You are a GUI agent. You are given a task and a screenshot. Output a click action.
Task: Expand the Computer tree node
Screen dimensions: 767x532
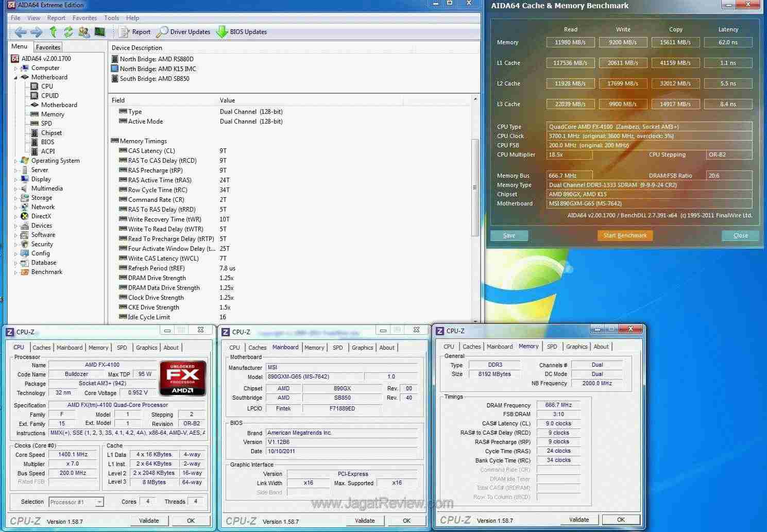[15, 68]
